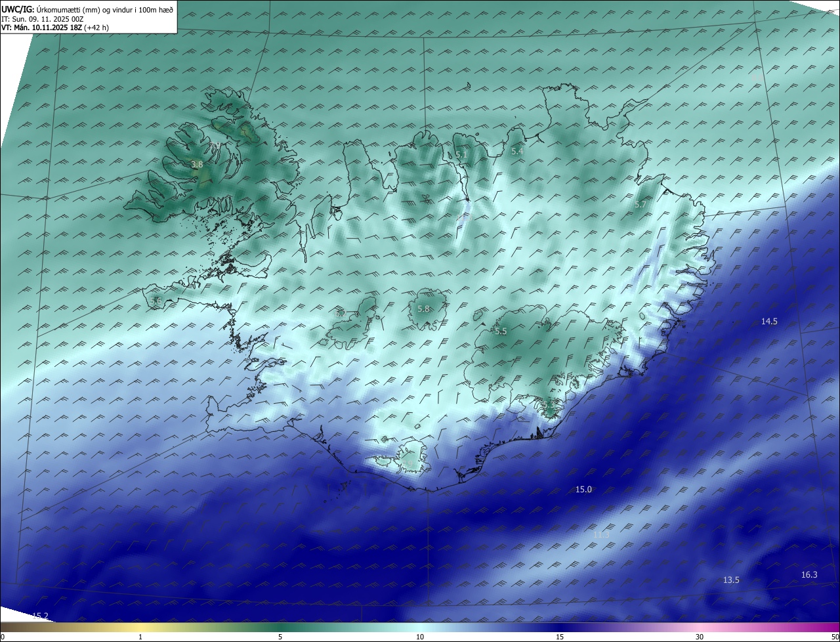Click the '14.5' value over the sea

click(769, 321)
